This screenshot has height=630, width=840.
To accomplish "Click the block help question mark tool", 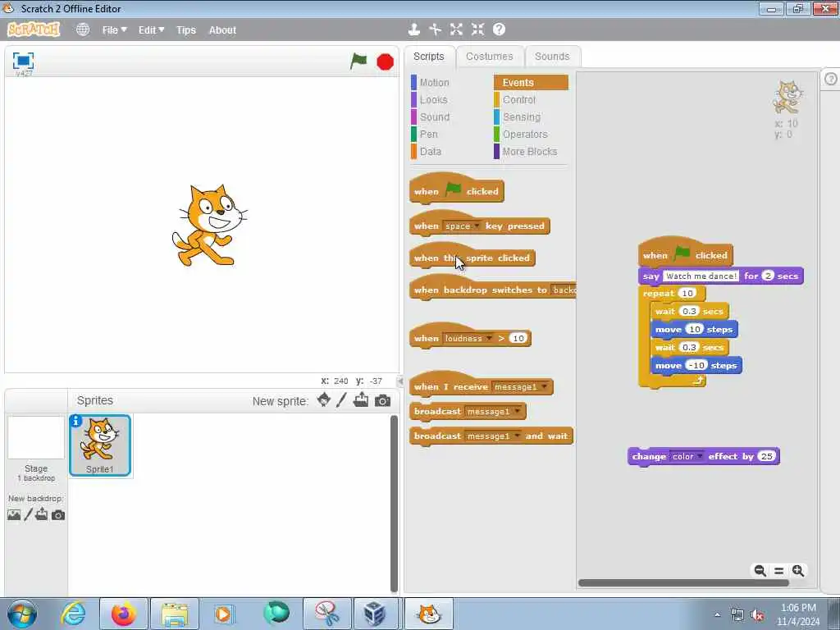I will (x=499, y=30).
